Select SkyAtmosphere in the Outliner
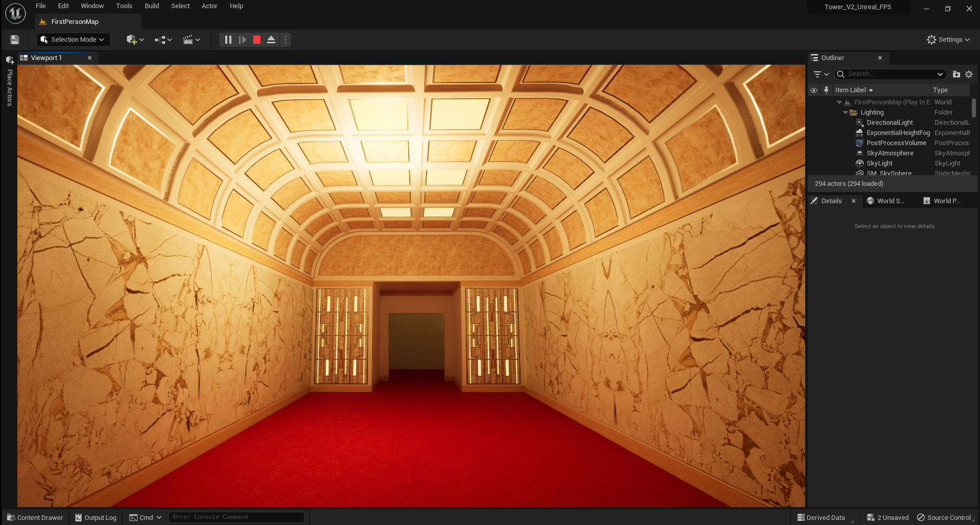980x525 pixels. coord(889,153)
